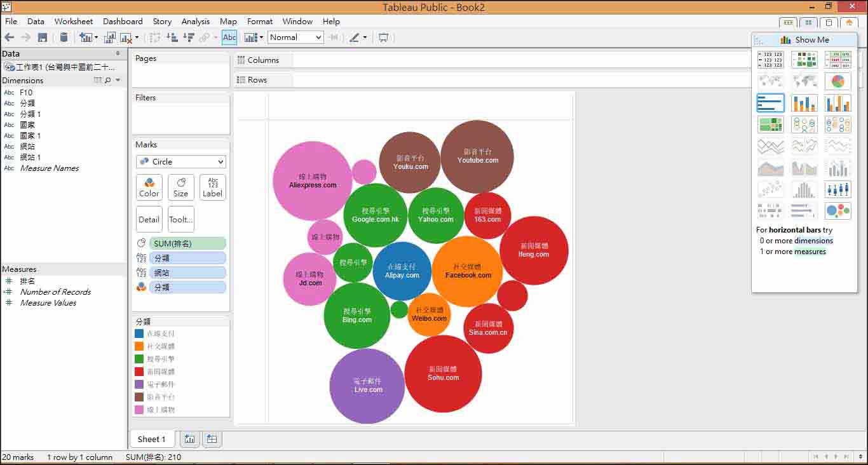Viewport: 868px width, 465px height.
Task: Click the Sort Descending toolbar icon
Action: coord(187,37)
